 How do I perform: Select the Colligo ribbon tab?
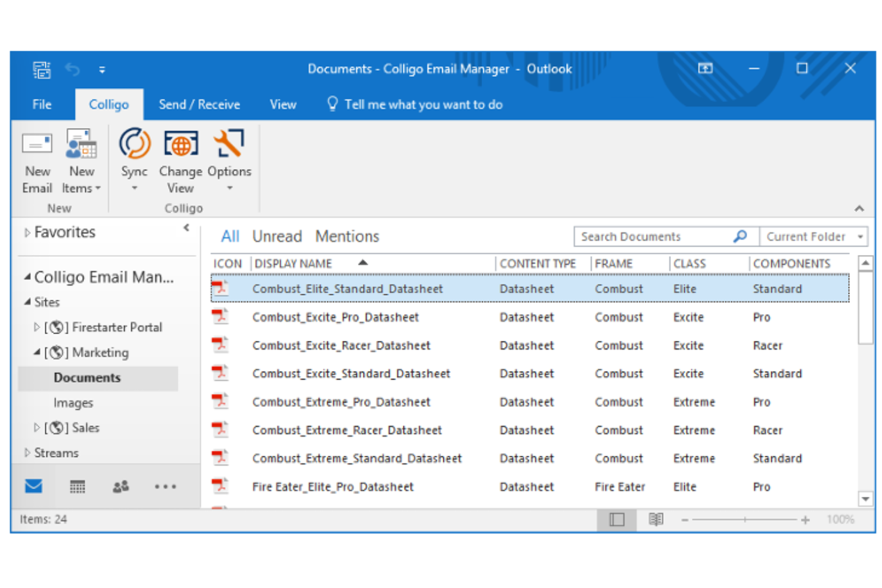(109, 104)
